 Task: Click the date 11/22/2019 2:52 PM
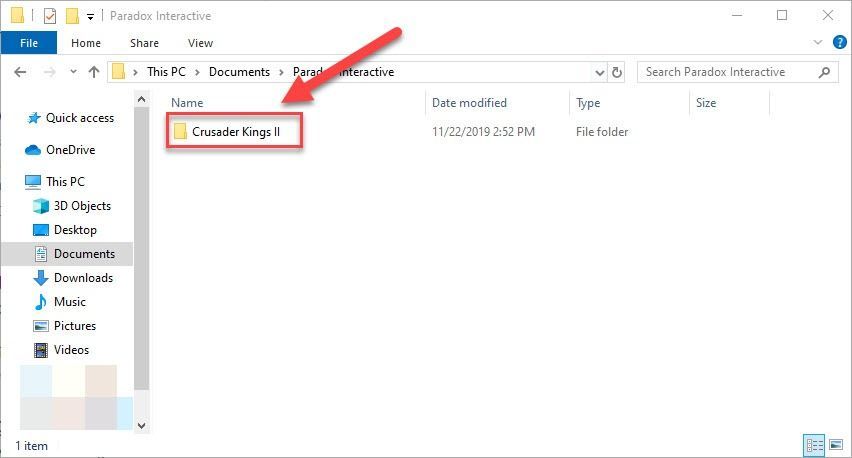click(x=483, y=131)
